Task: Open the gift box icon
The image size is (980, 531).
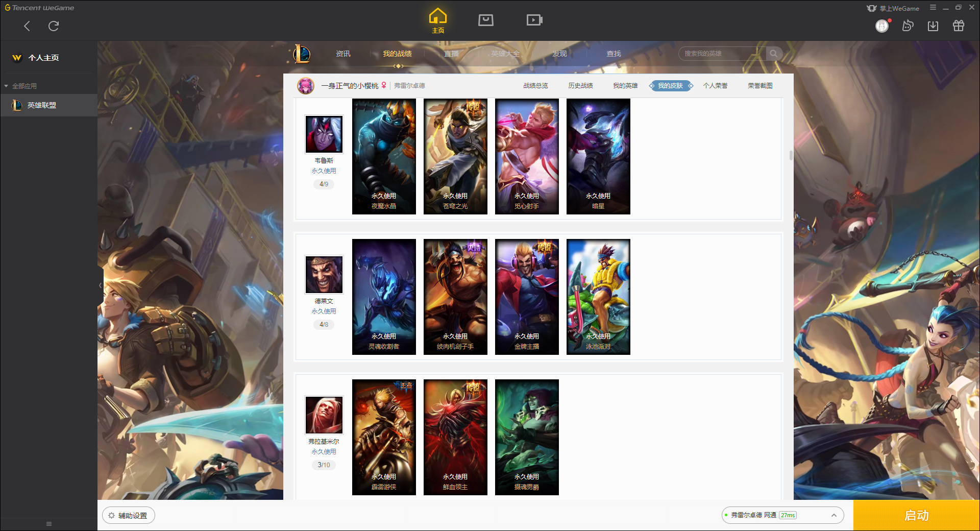Action: [x=959, y=26]
